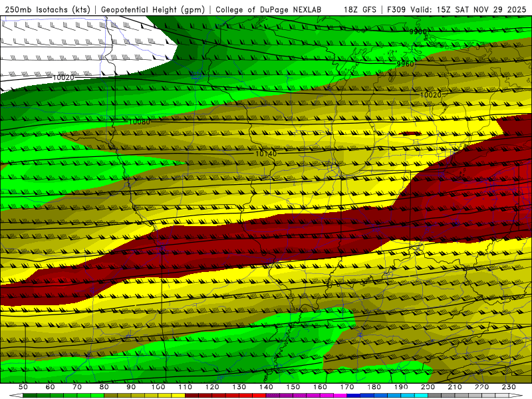
Task: Select the magenta swatch just before 170
Action: 340,396
